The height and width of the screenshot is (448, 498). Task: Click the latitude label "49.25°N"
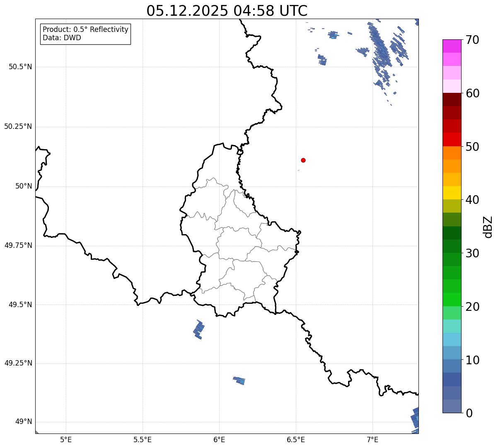18,363
